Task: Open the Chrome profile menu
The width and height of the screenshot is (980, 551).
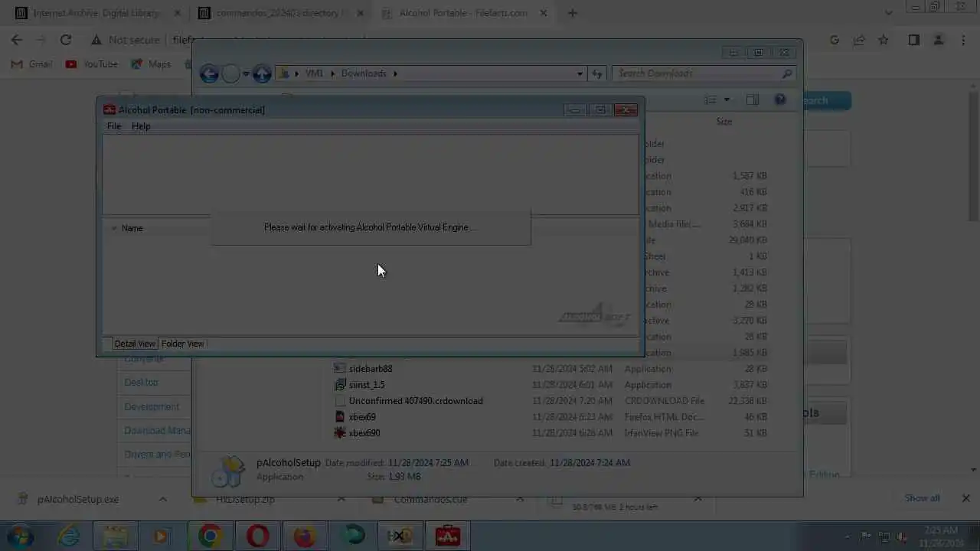Action: tap(939, 40)
